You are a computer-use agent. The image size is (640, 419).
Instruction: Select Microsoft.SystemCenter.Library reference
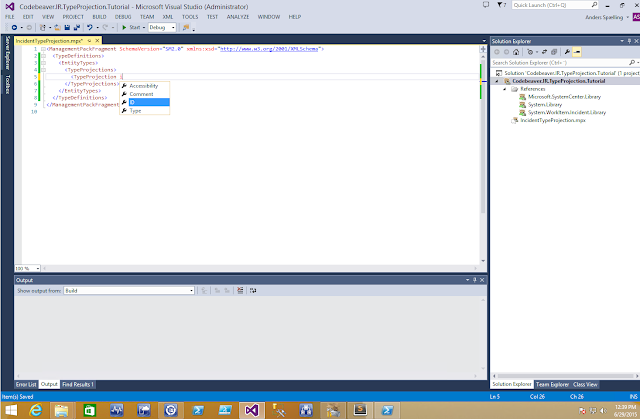(x=564, y=97)
